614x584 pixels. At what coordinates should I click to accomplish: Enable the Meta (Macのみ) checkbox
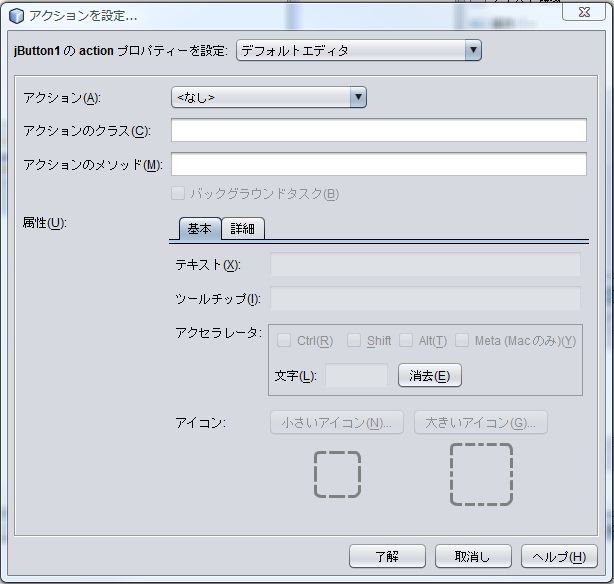[x=462, y=341]
